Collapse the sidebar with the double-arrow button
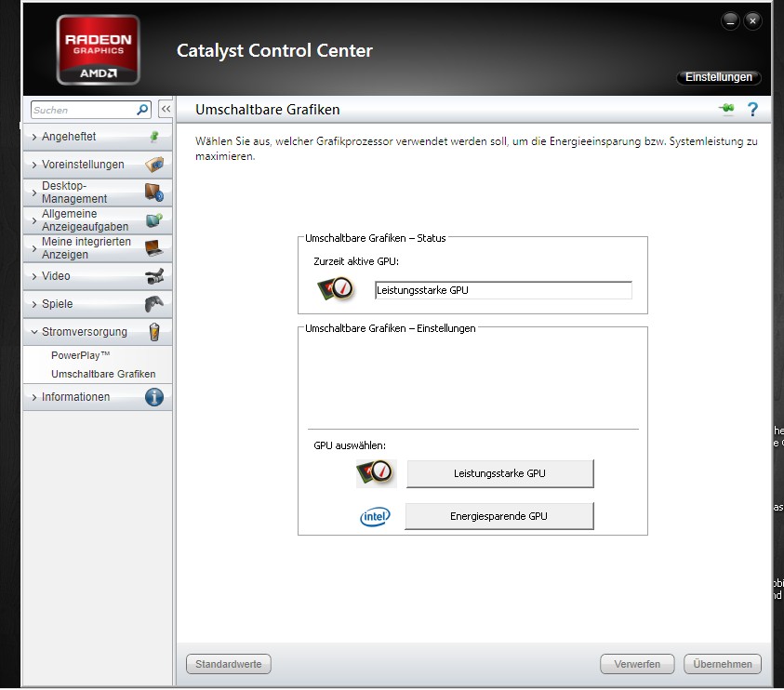The height and width of the screenshot is (690, 784). [166, 109]
